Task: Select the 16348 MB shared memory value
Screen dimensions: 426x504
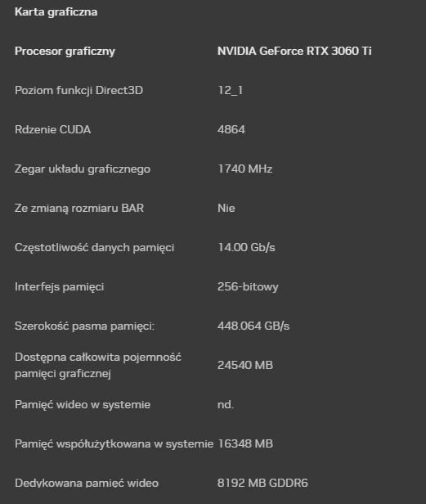Action: (245, 444)
